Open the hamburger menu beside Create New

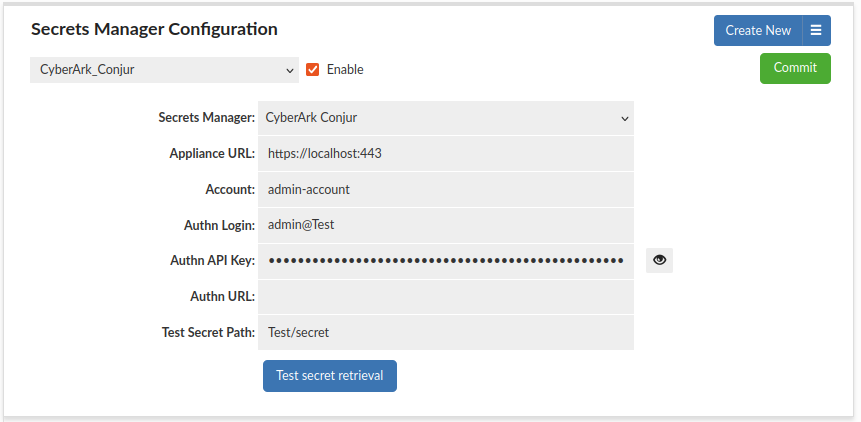point(816,31)
